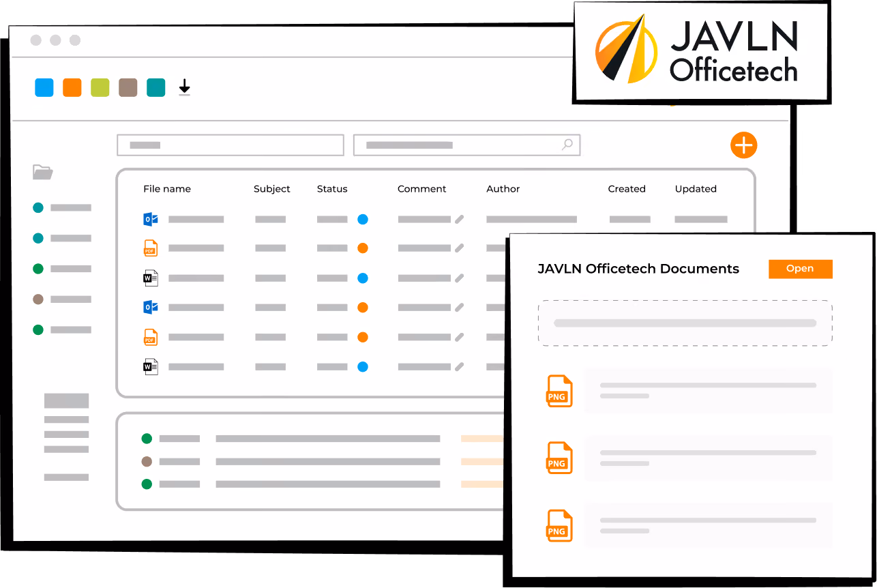This screenshot has width=877, height=588.
Task: Click the "Comment" column header
Action: [x=422, y=189]
